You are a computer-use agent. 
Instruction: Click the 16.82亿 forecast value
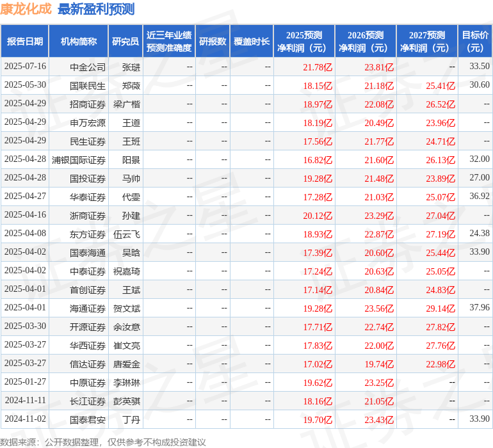(318, 160)
